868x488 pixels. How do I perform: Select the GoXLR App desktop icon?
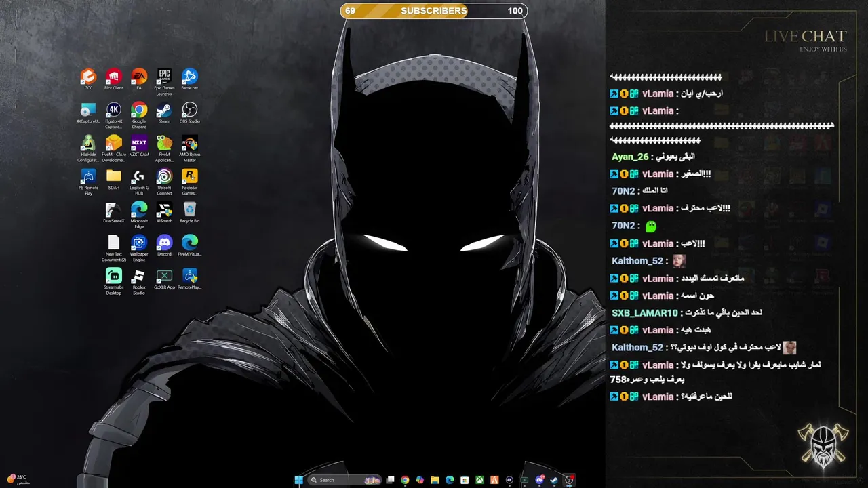coord(164,279)
